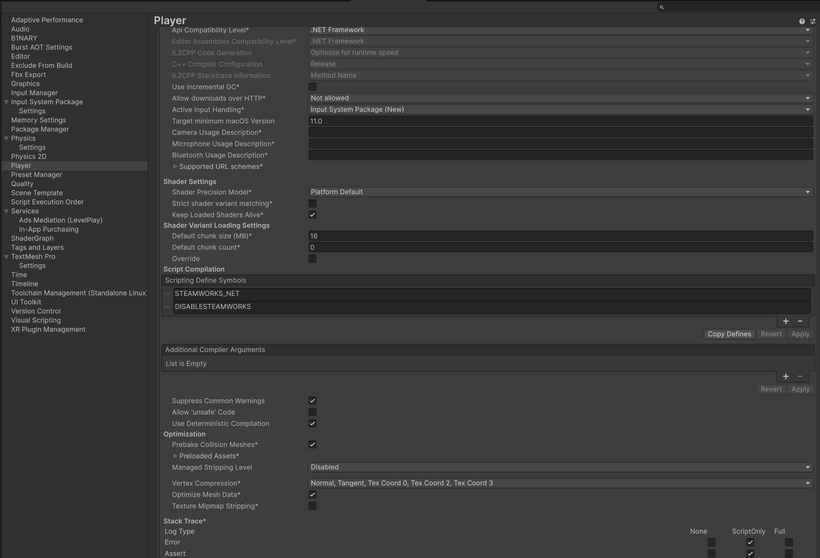Open the Vertex Compression dropdown

point(560,483)
